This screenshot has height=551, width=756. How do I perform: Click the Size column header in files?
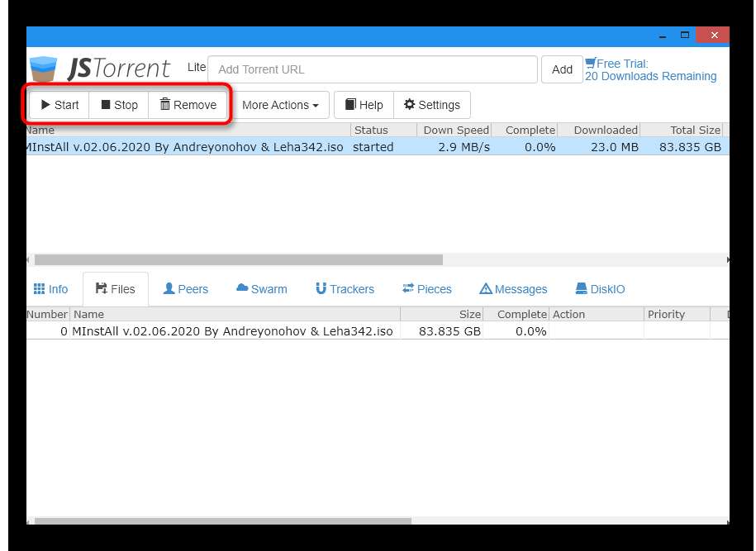[x=442, y=314]
